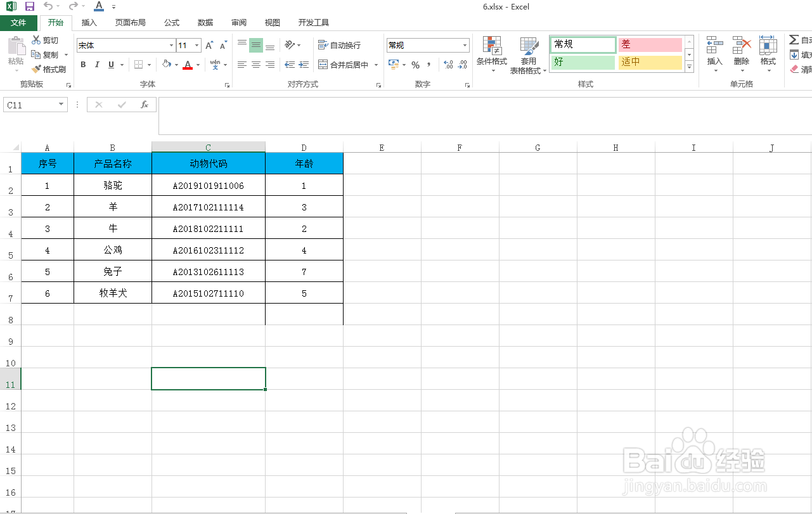Image resolution: width=812 pixels, height=514 pixels.
Task: Open the Merge and Center dropdown arrow
Action: [376, 65]
